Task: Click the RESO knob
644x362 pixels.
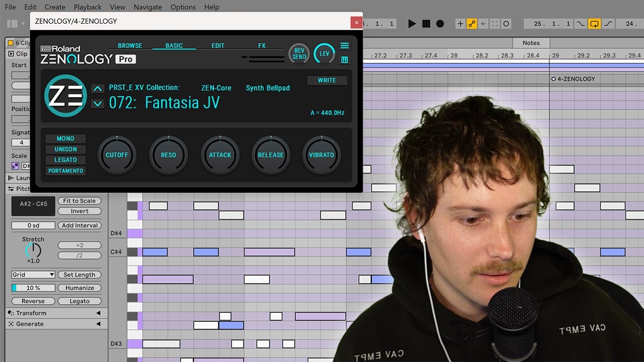Action: click(169, 155)
